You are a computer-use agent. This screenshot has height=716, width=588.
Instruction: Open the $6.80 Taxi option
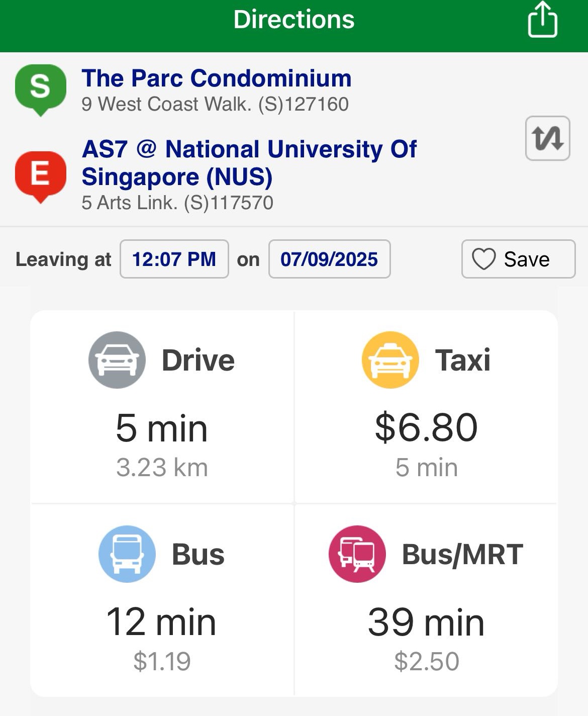(x=426, y=427)
